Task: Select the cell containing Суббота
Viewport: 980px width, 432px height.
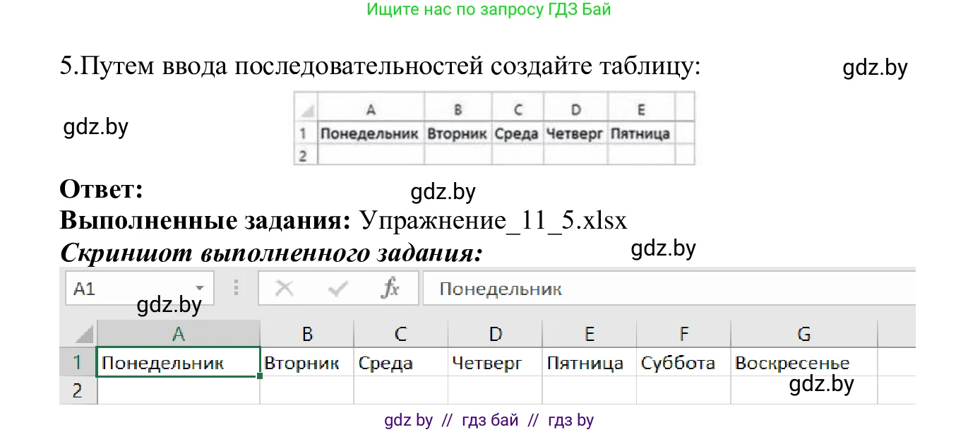Action: (684, 362)
